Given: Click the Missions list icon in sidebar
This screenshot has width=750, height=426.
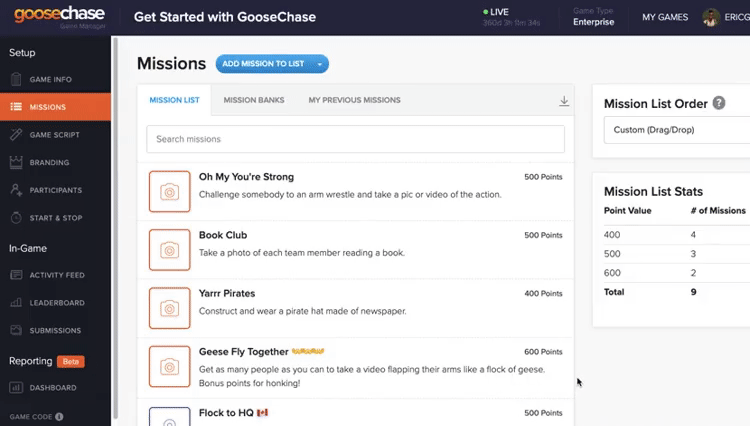Looking at the screenshot, I should tap(16, 107).
